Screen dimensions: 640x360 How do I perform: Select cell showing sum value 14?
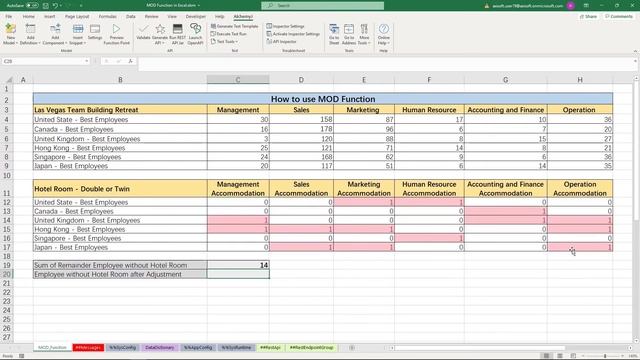tap(238, 265)
